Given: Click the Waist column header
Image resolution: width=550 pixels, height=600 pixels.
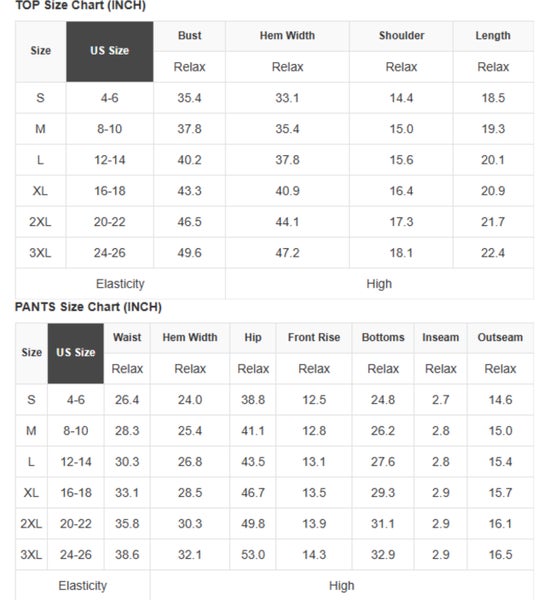Looking at the screenshot, I should coord(127,338).
